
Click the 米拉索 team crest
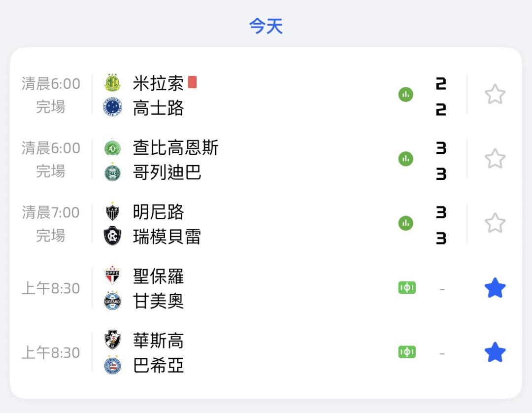[112, 82]
